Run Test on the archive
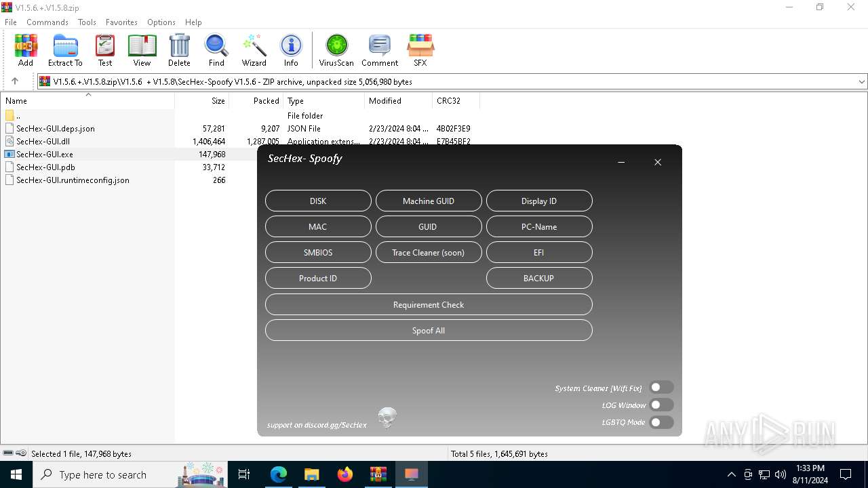 coord(105,51)
